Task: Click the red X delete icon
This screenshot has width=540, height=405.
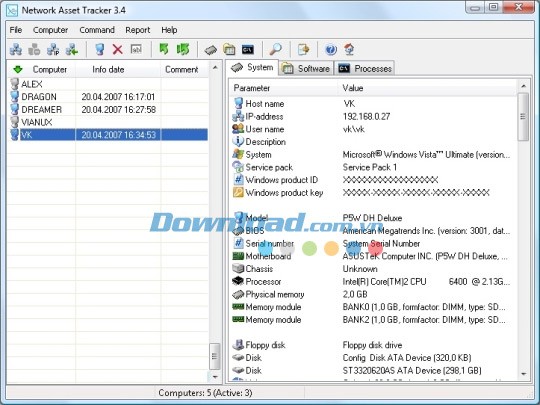Action: coord(117,50)
